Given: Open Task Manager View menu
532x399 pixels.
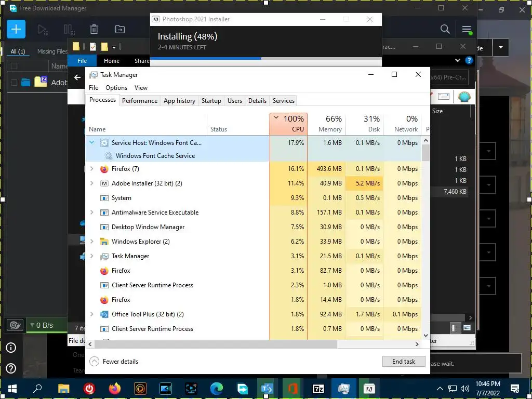Looking at the screenshot, I should click(141, 87).
